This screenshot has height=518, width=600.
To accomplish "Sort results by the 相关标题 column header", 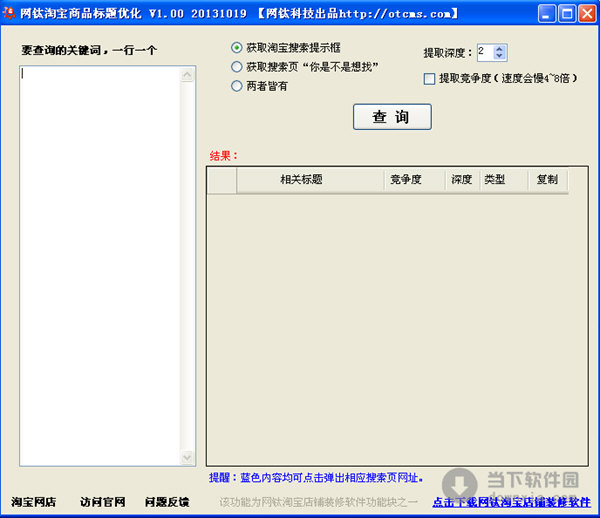I will click(x=301, y=180).
